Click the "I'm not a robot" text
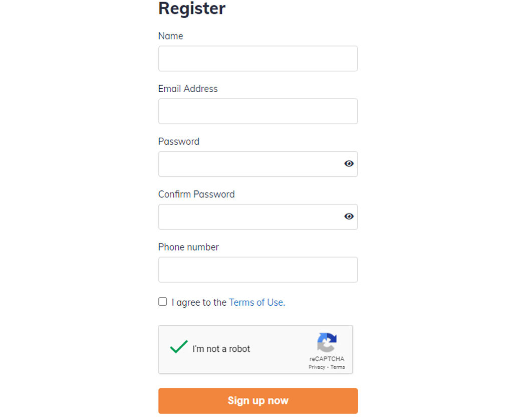 [x=221, y=349]
